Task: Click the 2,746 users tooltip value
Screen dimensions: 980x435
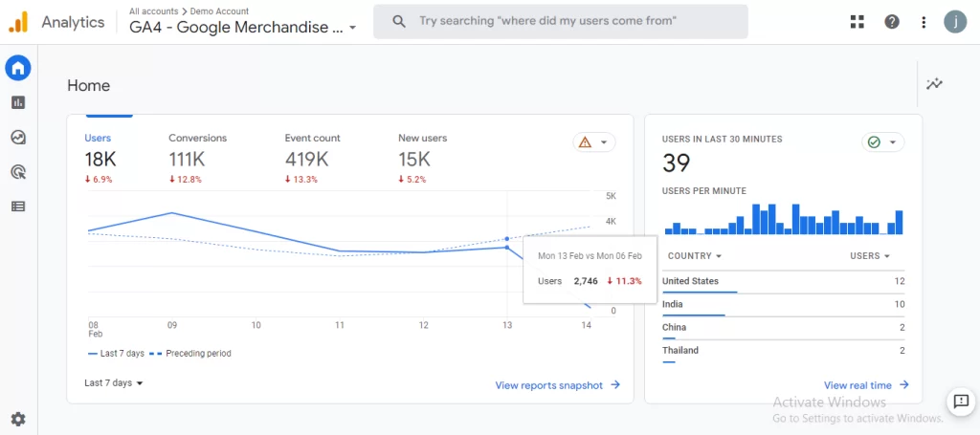Action: click(x=586, y=281)
